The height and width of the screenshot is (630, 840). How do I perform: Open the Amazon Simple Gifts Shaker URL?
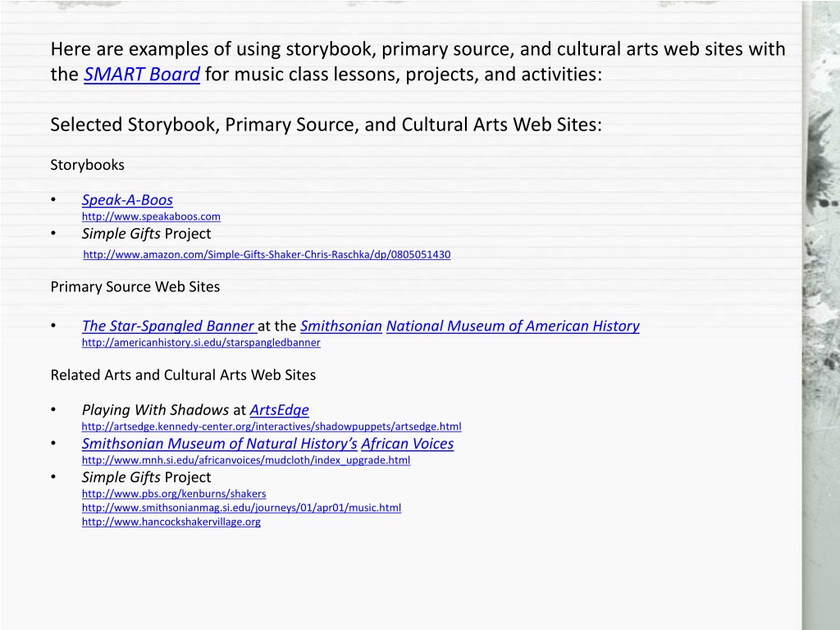click(x=267, y=254)
